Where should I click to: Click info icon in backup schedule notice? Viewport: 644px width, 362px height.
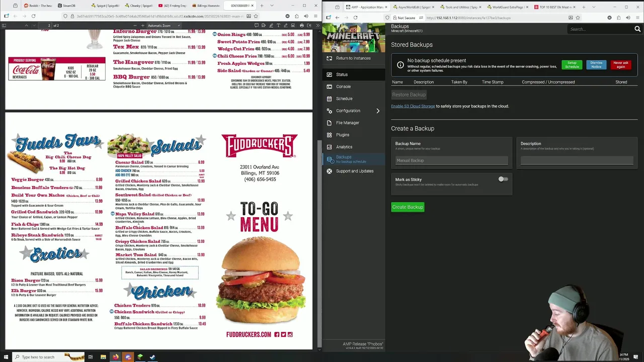(x=400, y=65)
